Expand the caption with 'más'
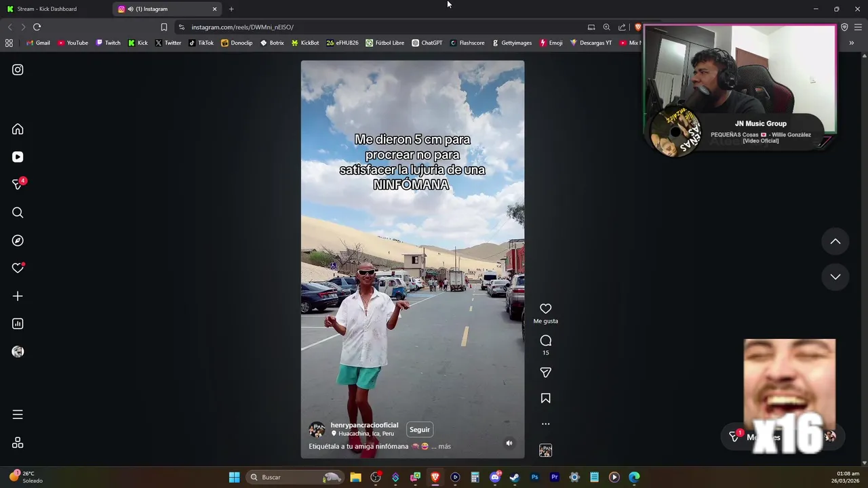The width and height of the screenshot is (868, 488). pos(444,447)
